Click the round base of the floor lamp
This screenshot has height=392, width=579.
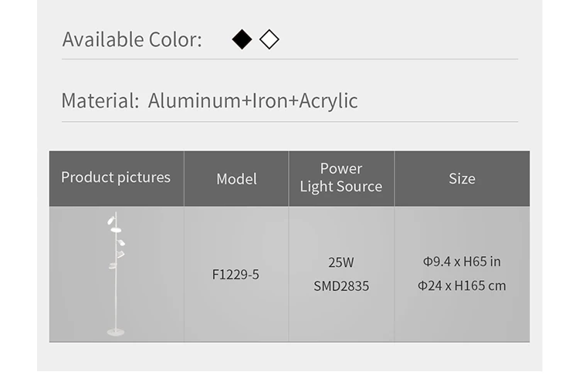pyautogui.click(x=116, y=333)
